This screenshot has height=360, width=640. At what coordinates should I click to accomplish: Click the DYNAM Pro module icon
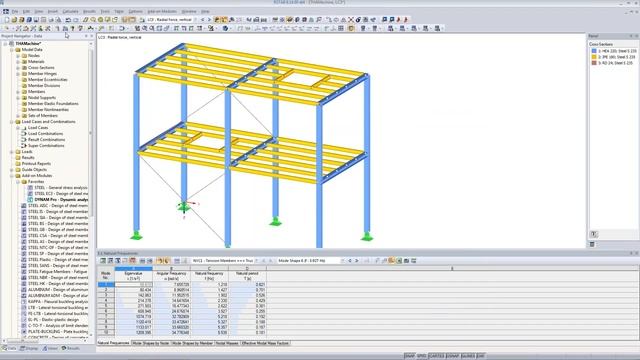tap(30, 200)
